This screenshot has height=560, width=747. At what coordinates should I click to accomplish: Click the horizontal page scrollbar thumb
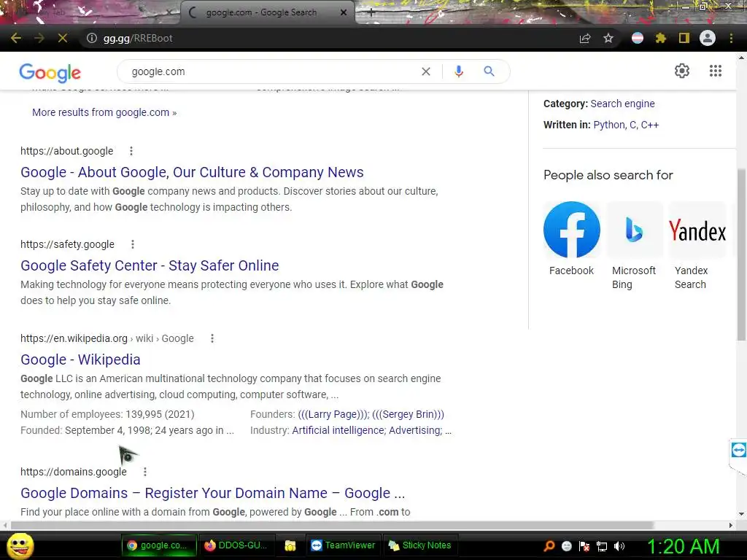[x=333, y=525]
